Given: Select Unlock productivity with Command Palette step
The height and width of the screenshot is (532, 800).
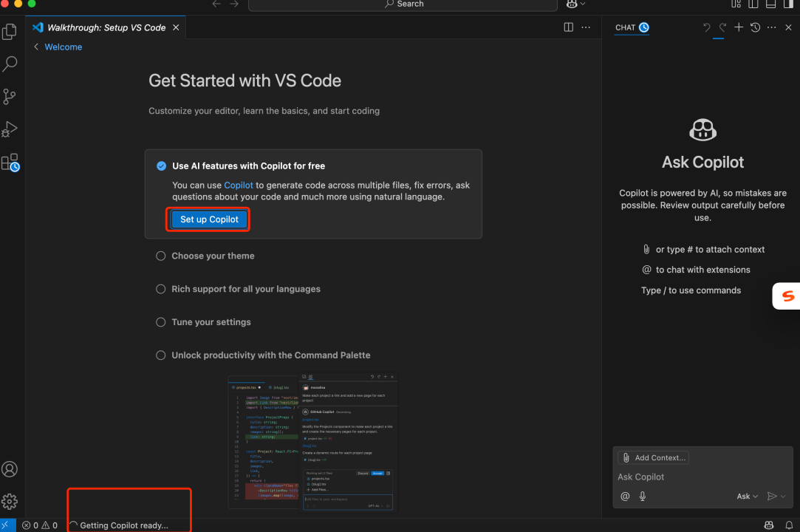Looking at the screenshot, I should (x=271, y=355).
